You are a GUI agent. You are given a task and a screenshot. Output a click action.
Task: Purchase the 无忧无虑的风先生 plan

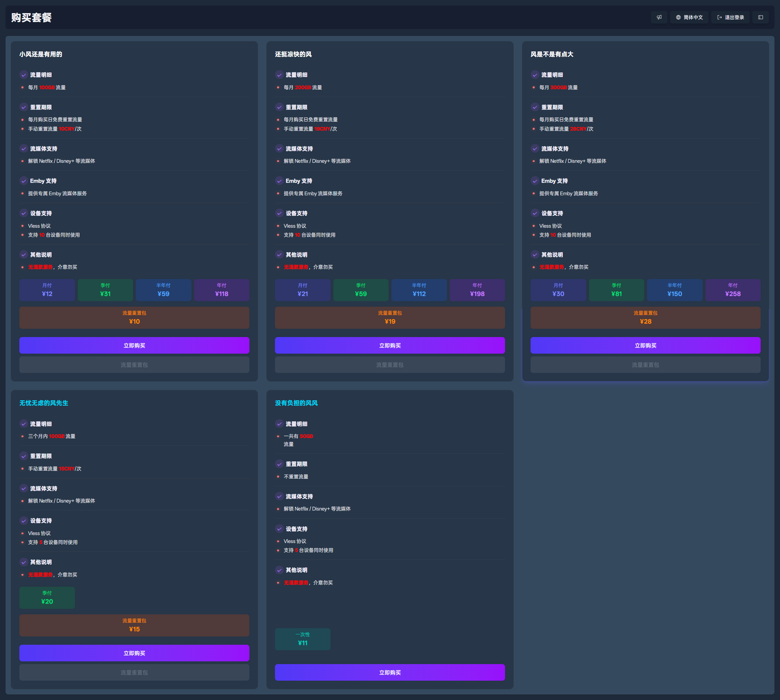pos(134,653)
